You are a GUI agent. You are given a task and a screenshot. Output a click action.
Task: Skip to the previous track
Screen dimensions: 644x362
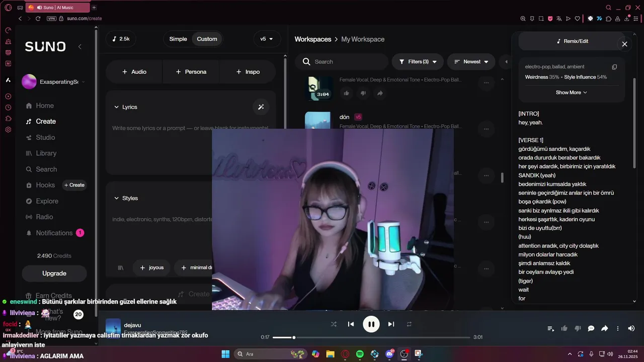351,324
